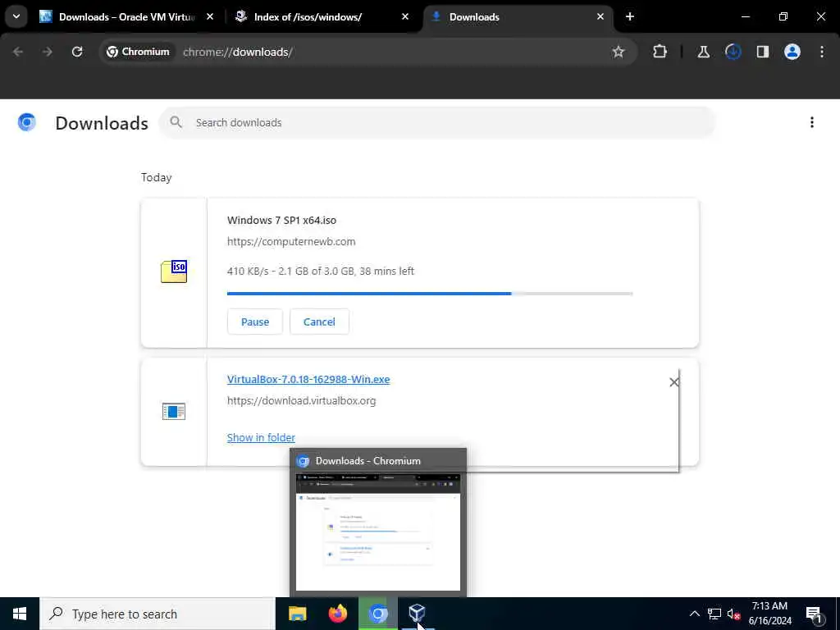This screenshot has height=630, width=840.
Task: Close the Oracle VM VirtualBox tab
Action: [x=210, y=16]
